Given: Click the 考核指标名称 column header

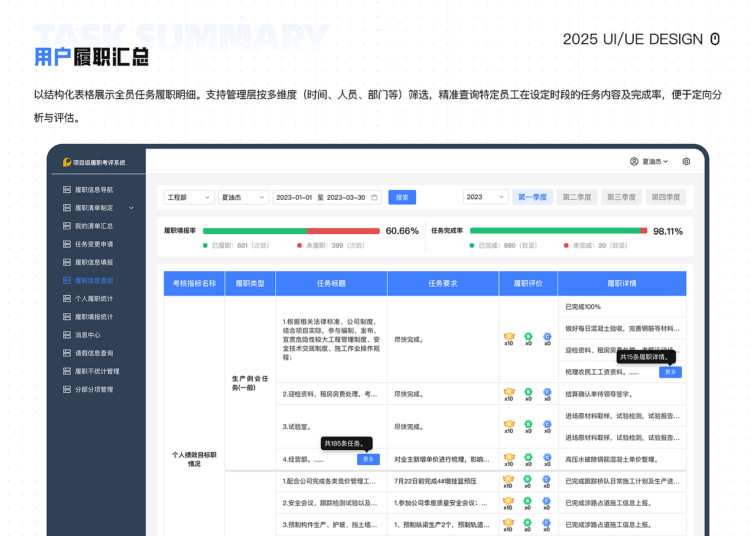Looking at the screenshot, I should (194, 284).
